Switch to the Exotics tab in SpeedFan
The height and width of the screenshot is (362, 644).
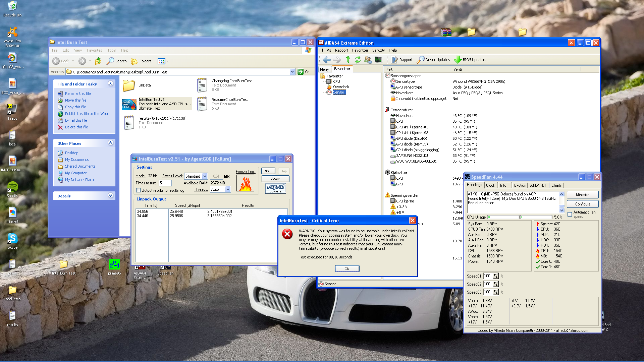[520, 185]
